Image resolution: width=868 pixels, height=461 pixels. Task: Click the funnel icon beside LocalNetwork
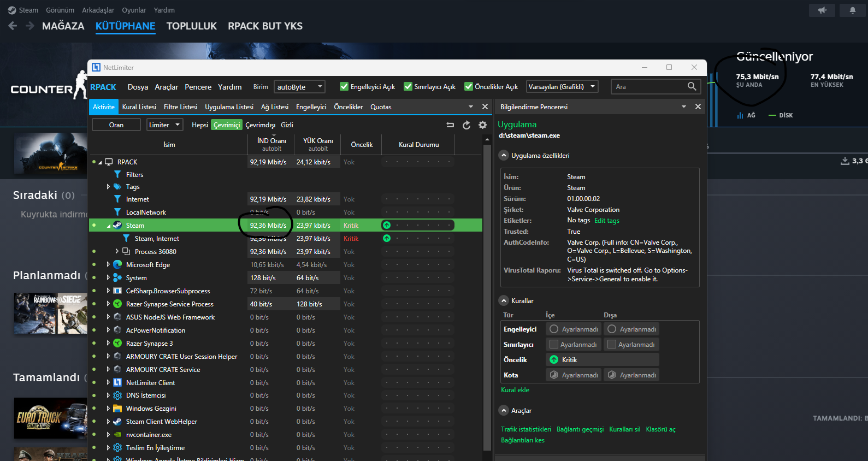(117, 212)
